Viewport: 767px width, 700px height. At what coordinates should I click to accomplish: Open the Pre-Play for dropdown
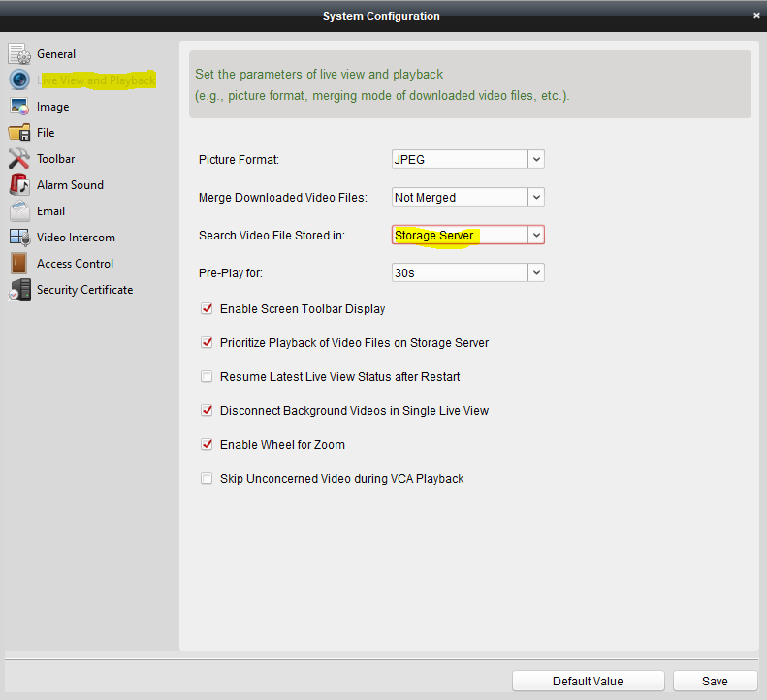point(536,273)
